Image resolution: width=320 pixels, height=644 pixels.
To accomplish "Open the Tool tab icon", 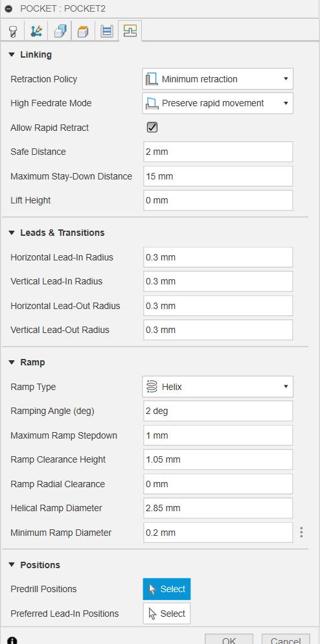I will point(13,31).
